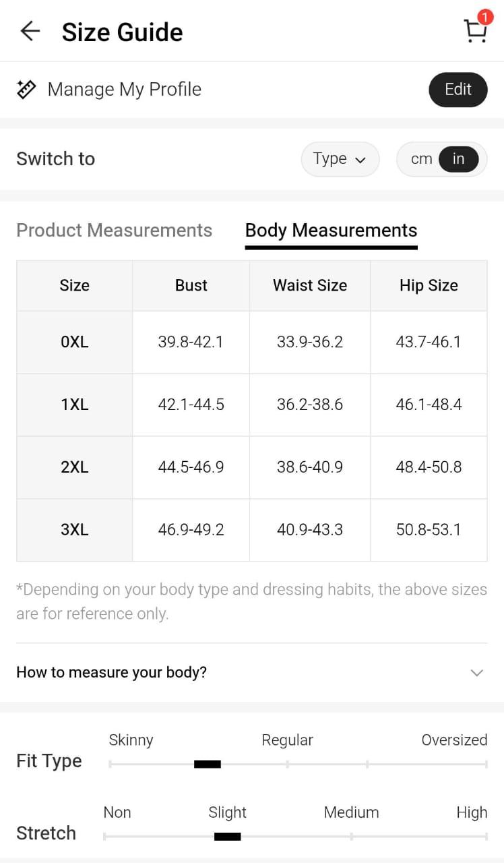The height and width of the screenshot is (863, 504).
Task: Choose the 3XL size row
Action: click(74, 530)
